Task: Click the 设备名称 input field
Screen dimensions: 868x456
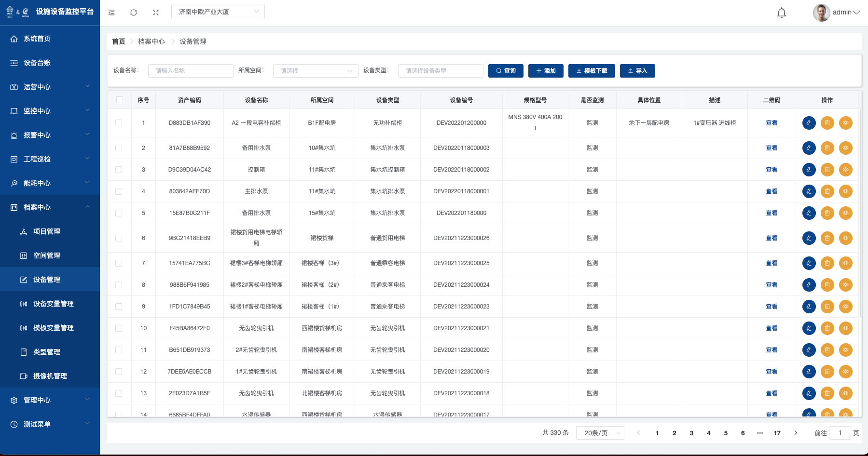Action: tap(191, 71)
